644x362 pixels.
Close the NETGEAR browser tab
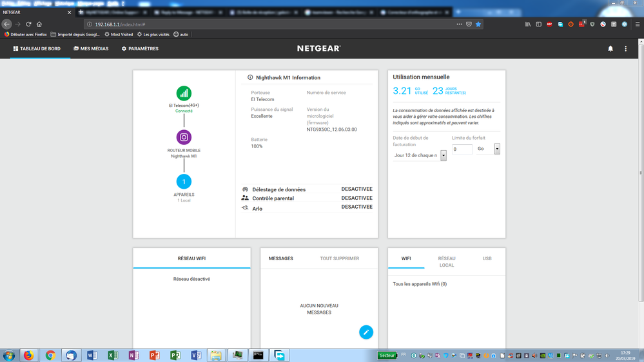[69, 12]
